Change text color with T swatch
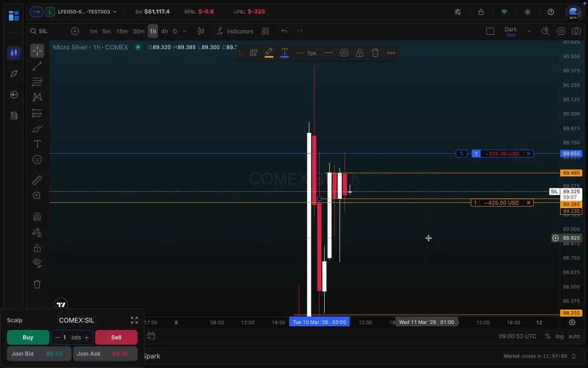Image resolution: width=588 pixels, height=368 pixels. (285, 53)
